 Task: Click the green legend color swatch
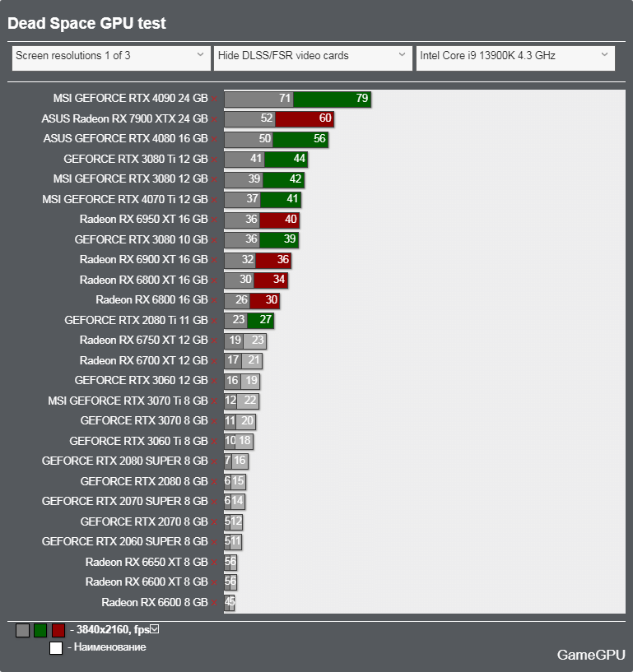coord(40,630)
